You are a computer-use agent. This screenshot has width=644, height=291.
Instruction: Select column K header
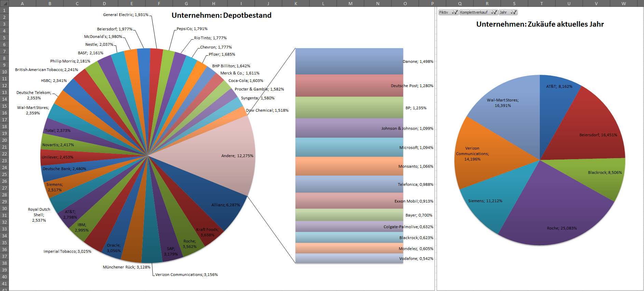click(296, 3)
